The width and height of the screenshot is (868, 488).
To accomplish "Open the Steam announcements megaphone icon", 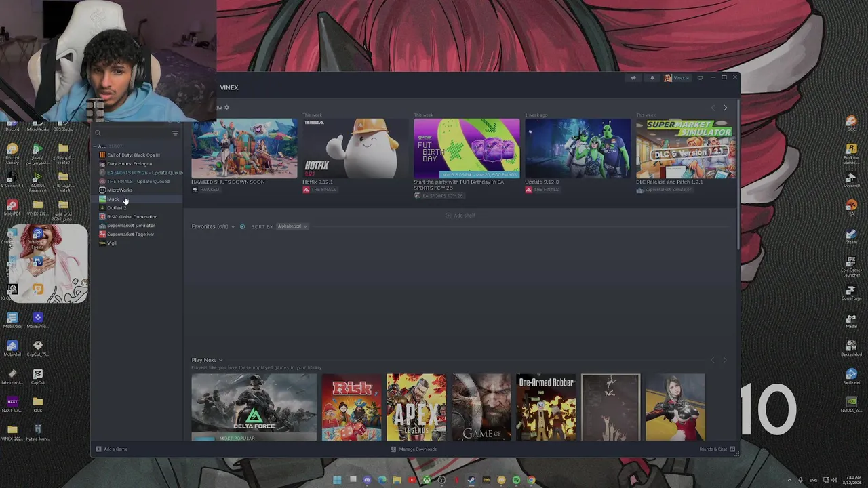I will pyautogui.click(x=633, y=78).
